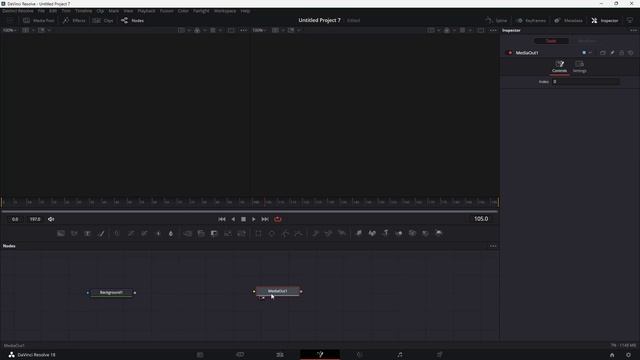Go to last frame
Screen dimensions: 640x360
click(x=265, y=219)
